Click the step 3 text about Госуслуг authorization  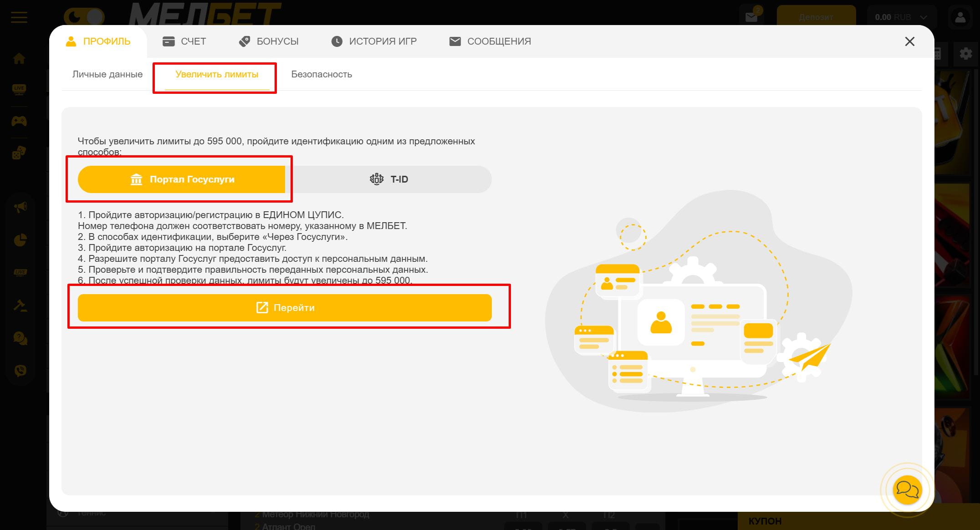(182, 248)
